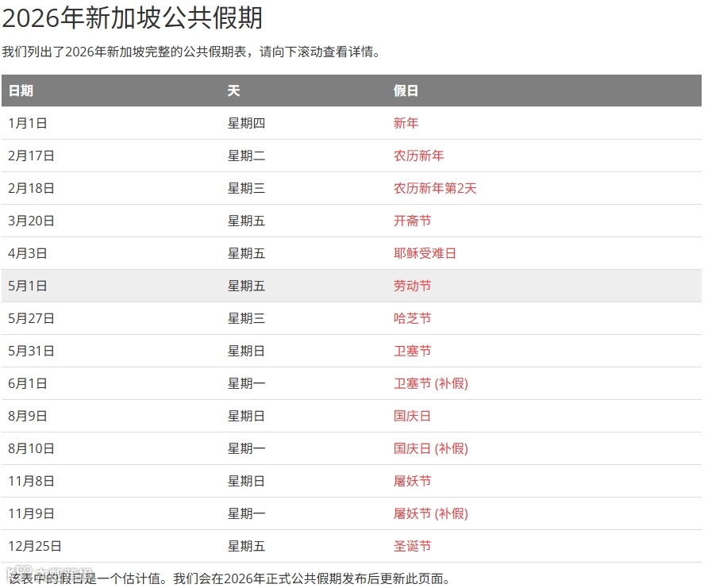
Task: Open the 开斋节 holiday link
Action: coord(412,221)
